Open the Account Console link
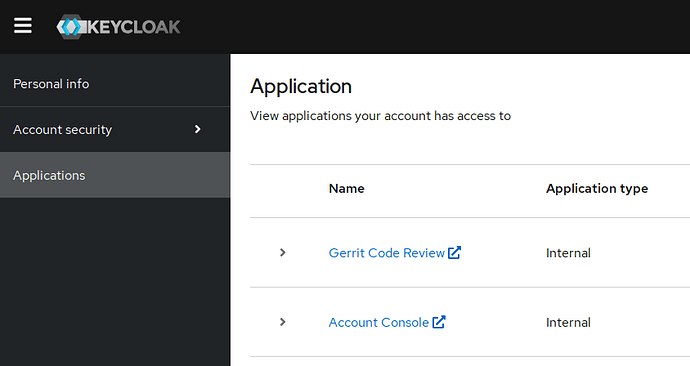The image size is (690, 366). (x=378, y=322)
